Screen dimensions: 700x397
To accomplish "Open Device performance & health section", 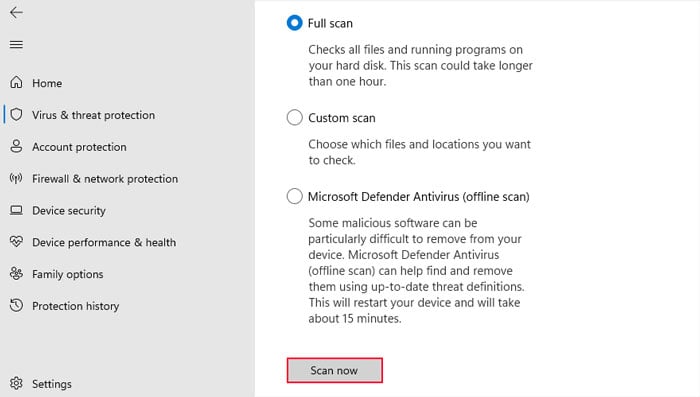I will tap(104, 242).
